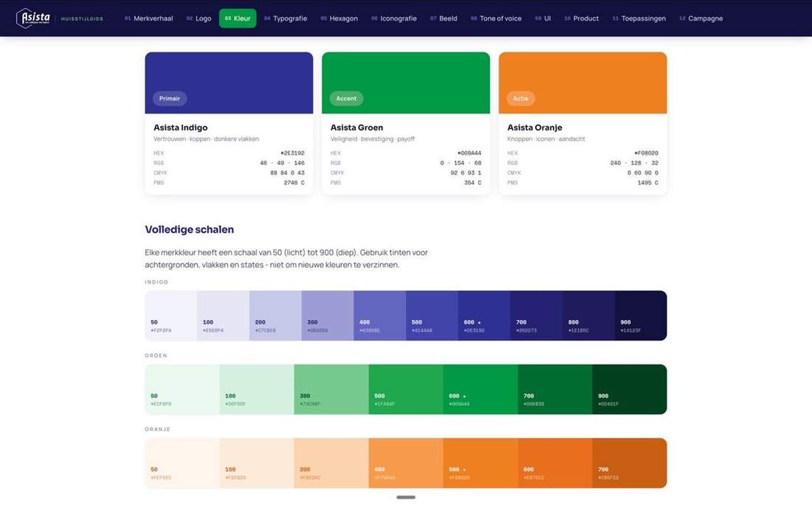Viewport: 812px width, 506px height.
Task: Click the Asista Groen card title
Action: (357, 128)
